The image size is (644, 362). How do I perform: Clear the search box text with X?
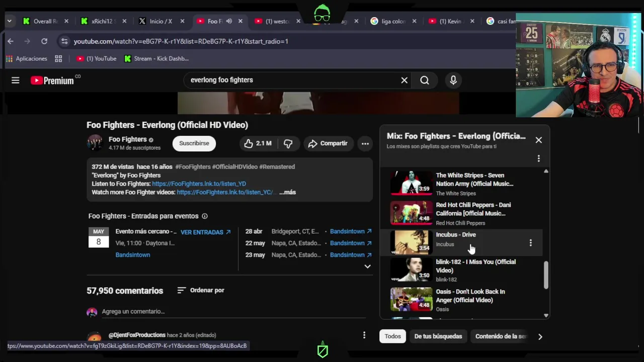pos(404,80)
